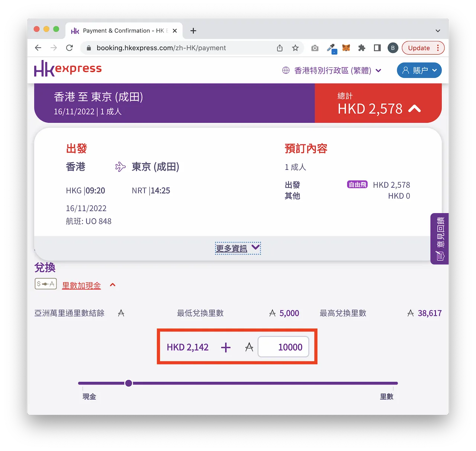Bookmark this page with the star icon
Screen dimensions: 476x451
(295, 48)
